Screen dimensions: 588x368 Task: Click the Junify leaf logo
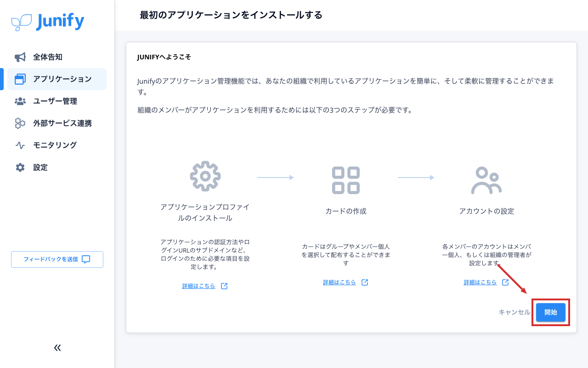pos(22,22)
